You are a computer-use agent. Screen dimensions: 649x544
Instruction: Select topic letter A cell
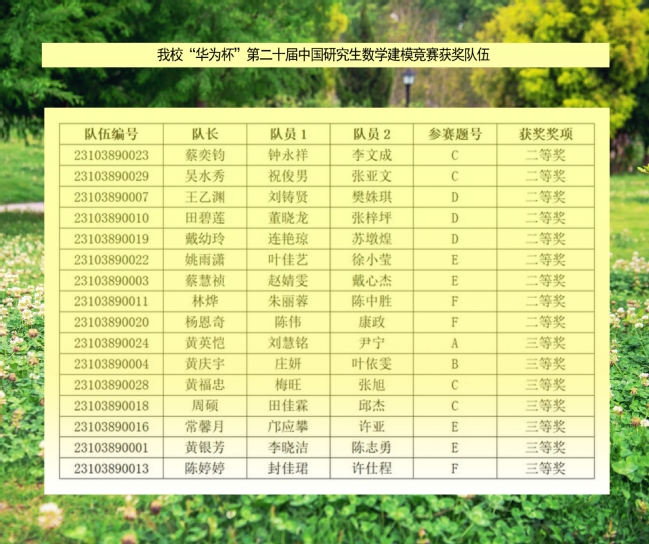pyautogui.click(x=455, y=343)
